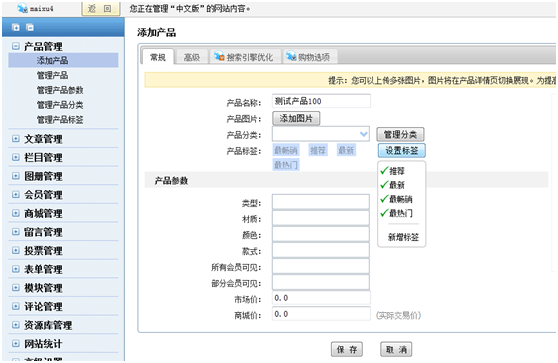Expand the 栏目管理 section
The height and width of the screenshot is (363, 558).
coord(16,157)
